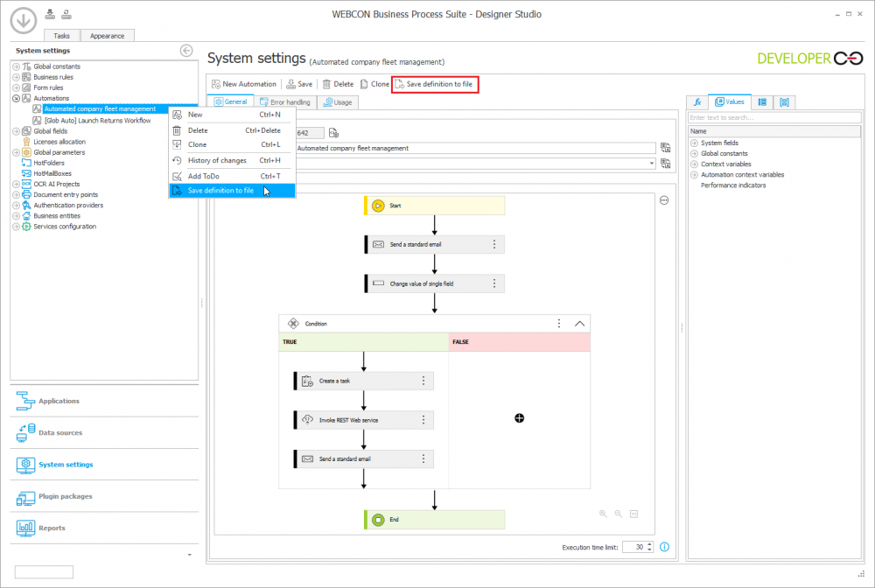
Task: Choose Save definition to file in context menu
Action: (233, 190)
